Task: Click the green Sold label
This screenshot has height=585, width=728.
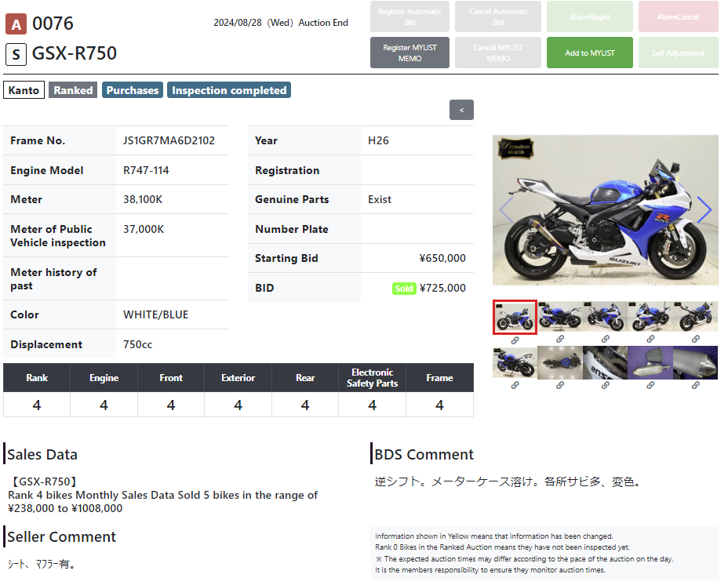Action: coord(403,289)
